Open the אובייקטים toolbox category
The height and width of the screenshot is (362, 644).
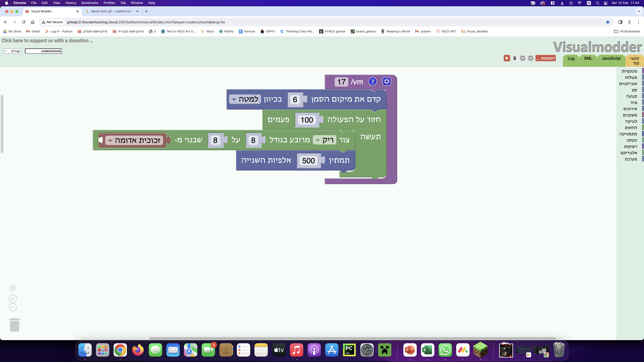click(x=628, y=84)
